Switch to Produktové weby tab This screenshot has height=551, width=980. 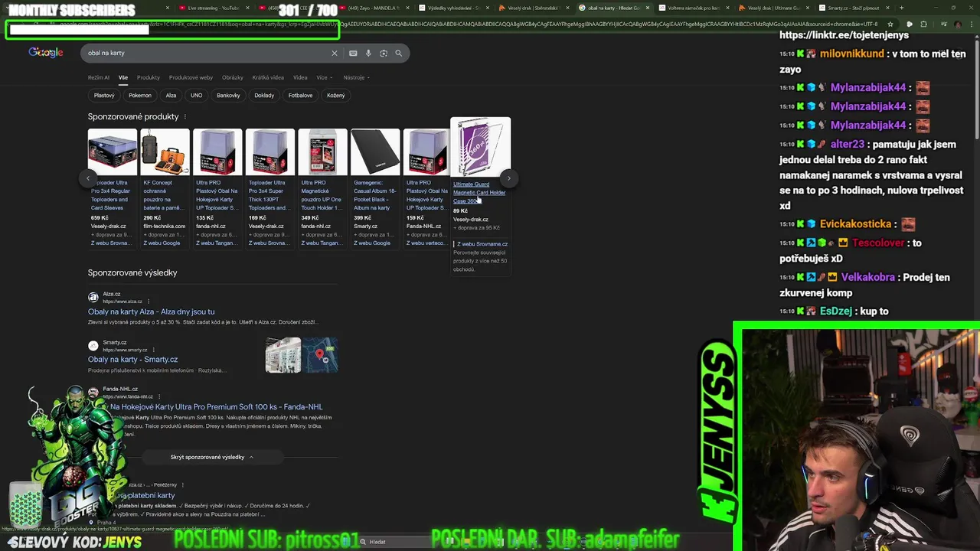point(191,77)
